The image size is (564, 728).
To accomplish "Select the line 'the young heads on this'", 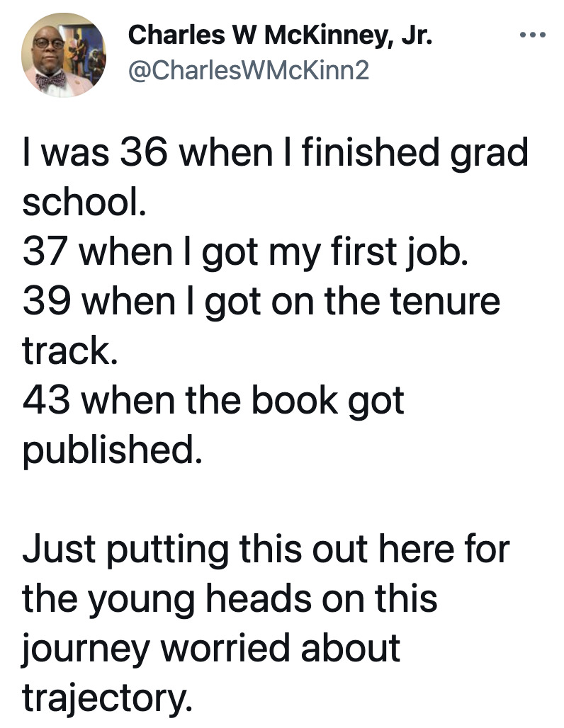I will 230,599.
